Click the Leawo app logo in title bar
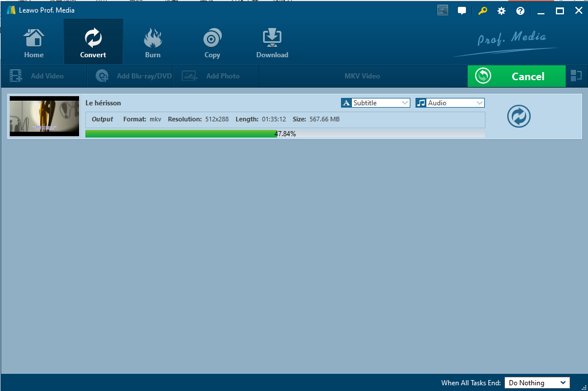588x391 pixels. pyautogui.click(x=11, y=10)
